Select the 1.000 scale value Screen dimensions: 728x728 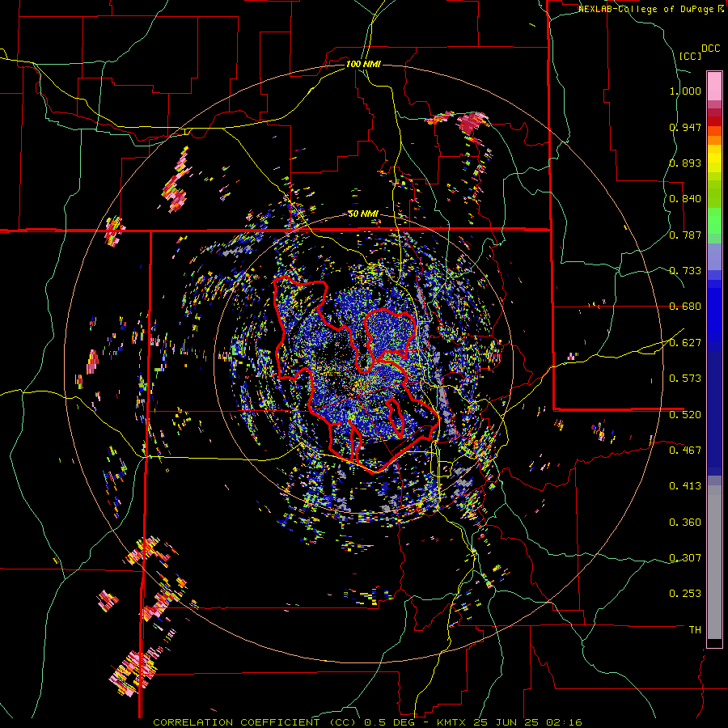685,91
